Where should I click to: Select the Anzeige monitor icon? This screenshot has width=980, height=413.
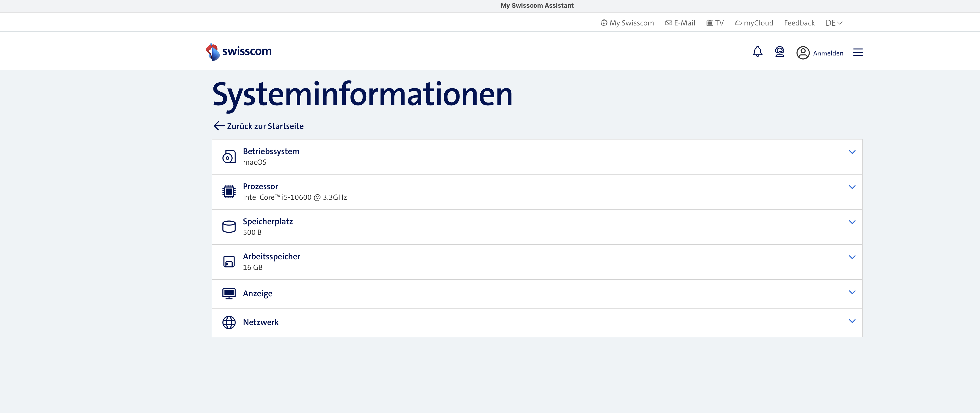click(229, 293)
